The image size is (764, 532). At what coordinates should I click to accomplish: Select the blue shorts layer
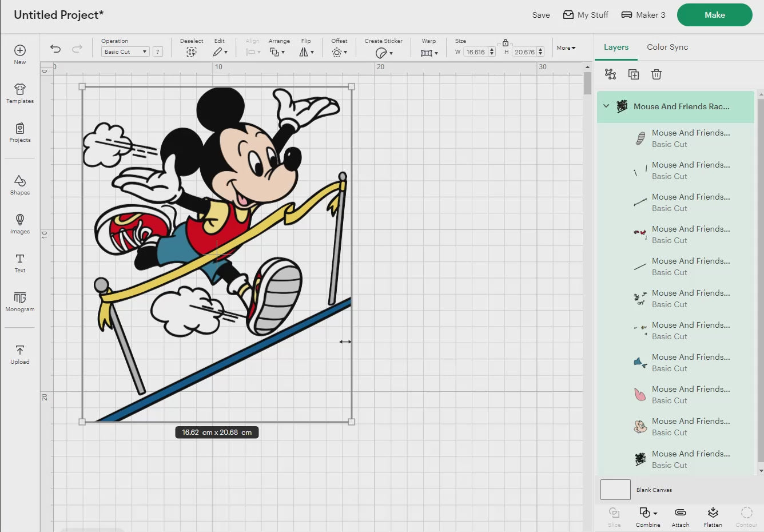(x=676, y=363)
